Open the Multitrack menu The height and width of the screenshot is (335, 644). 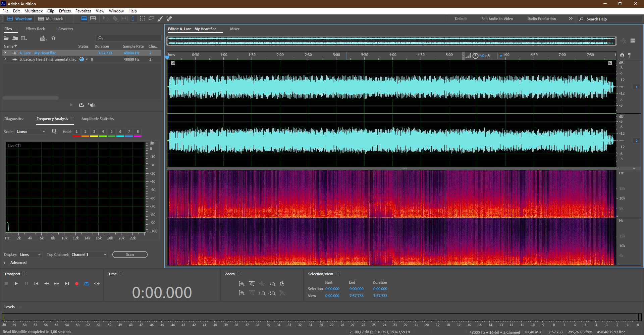pyautogui.click(x=34, y=11)
